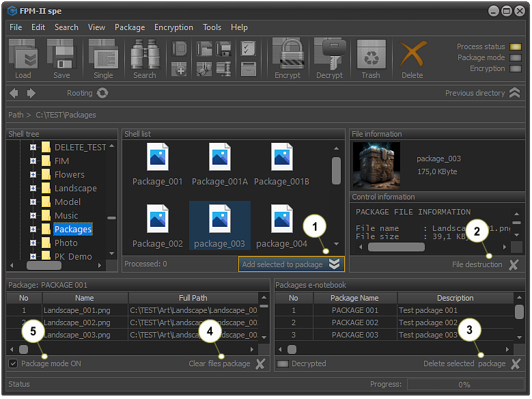
Task: Click the Path field C:\TEST\Packages
Action: point(66,115)
